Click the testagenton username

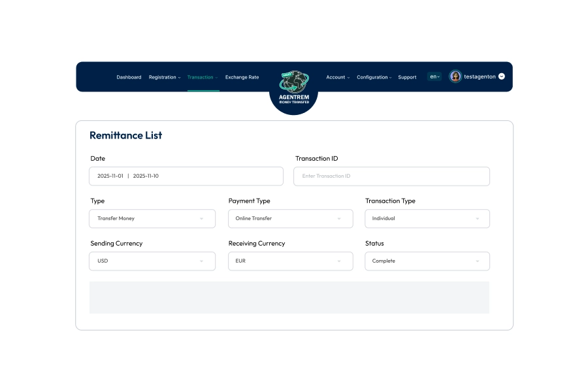pyautogui.click(x=480, y=76)
